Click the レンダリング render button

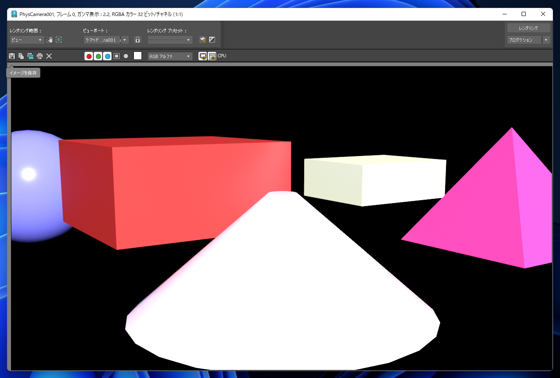tap(528, 28)
